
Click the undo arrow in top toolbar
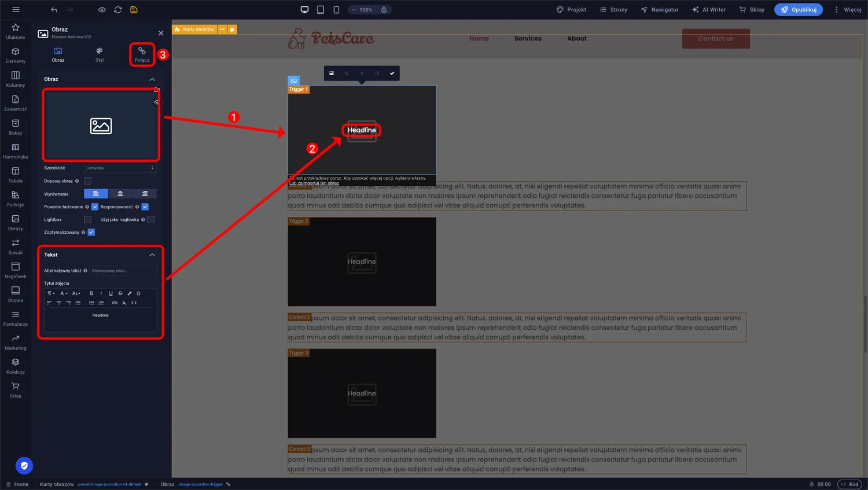54,10
